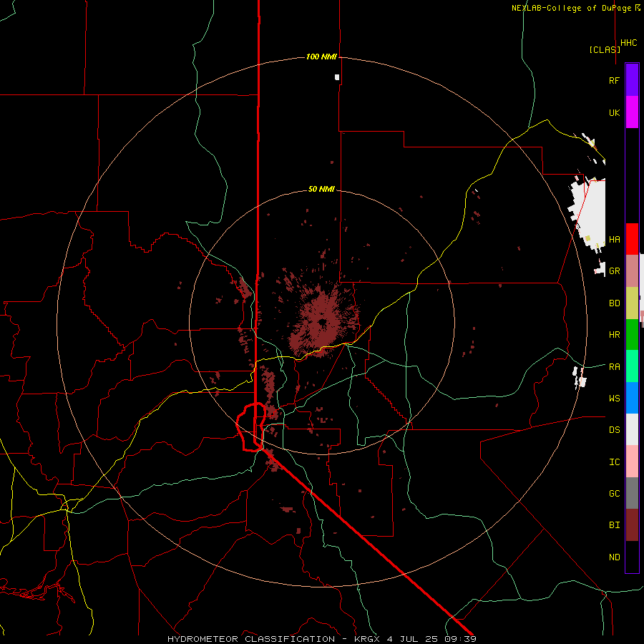Click the 'GC' legend label
The height and width of the screenshot is (644, 644).
pos(615,494)
